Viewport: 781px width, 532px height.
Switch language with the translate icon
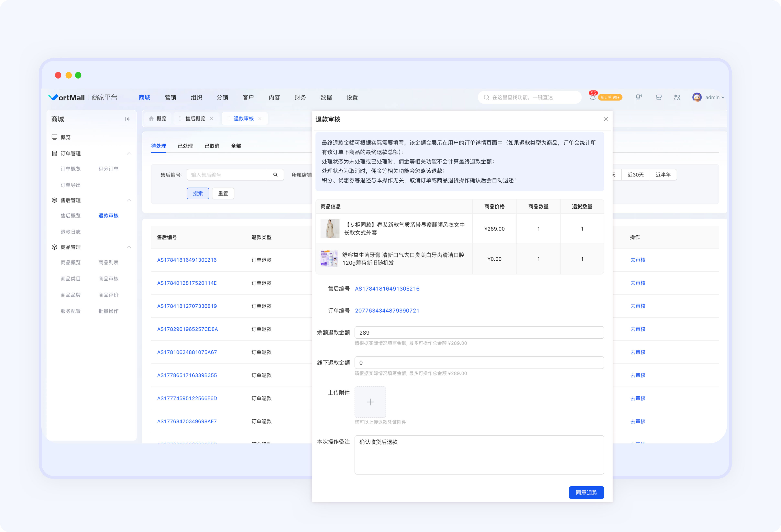click(677, 97)
